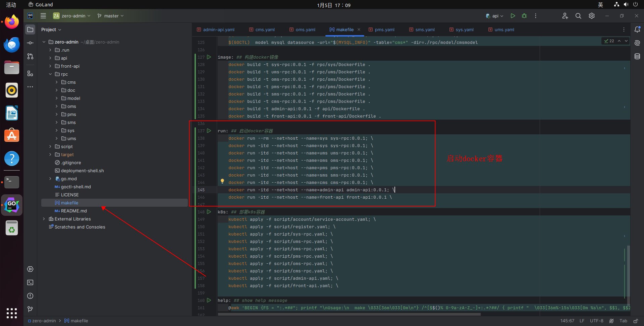Open IDE settings gear
This screenshot has height=326, width=644.
coord(592,16)
